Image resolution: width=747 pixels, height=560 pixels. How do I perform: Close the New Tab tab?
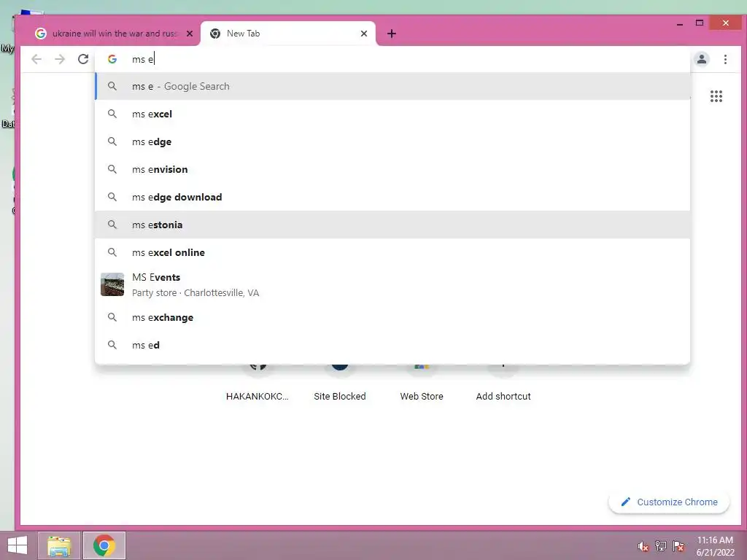[x=364, y=34]
